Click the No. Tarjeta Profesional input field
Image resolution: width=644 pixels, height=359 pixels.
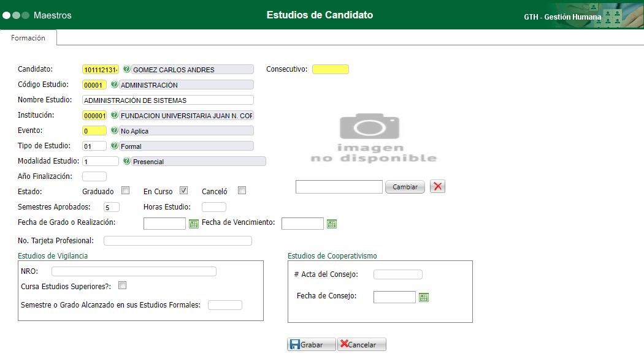point(178,240)
